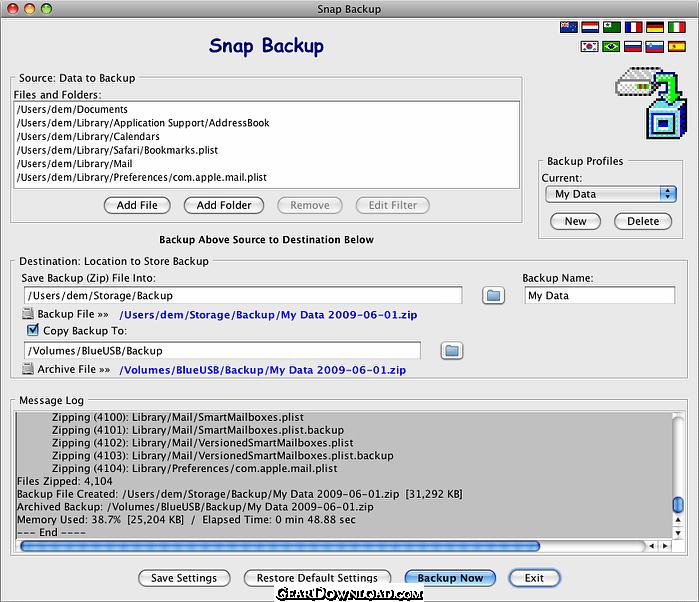Switch language using the Netherlands flag
The height and width of the screenshot is (602, 699).
(x=590, y=28)
